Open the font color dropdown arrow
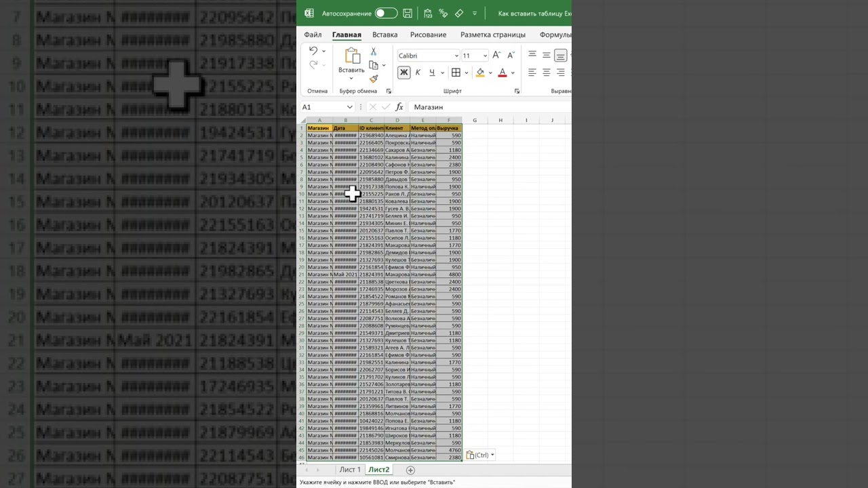The image size is (868, 488). 513,73
